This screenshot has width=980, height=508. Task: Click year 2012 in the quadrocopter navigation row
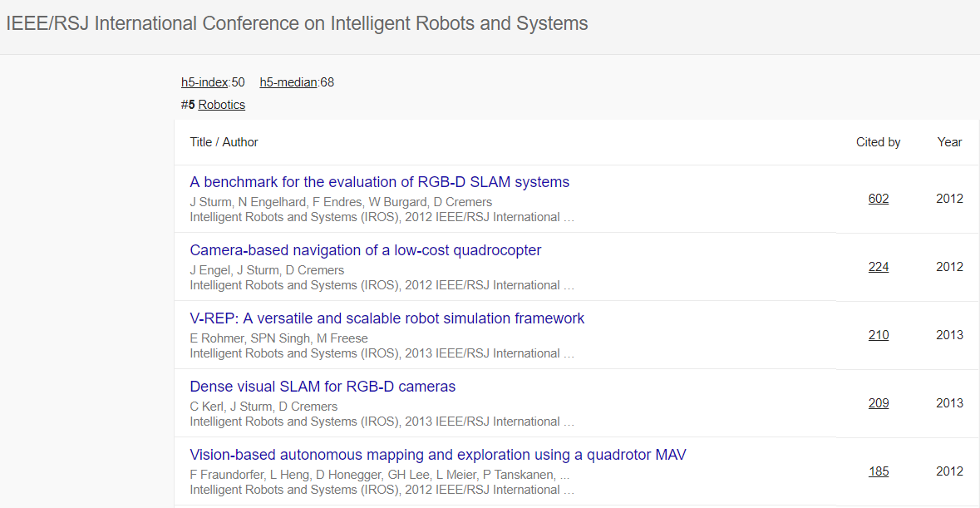click(x=949, y=267)
